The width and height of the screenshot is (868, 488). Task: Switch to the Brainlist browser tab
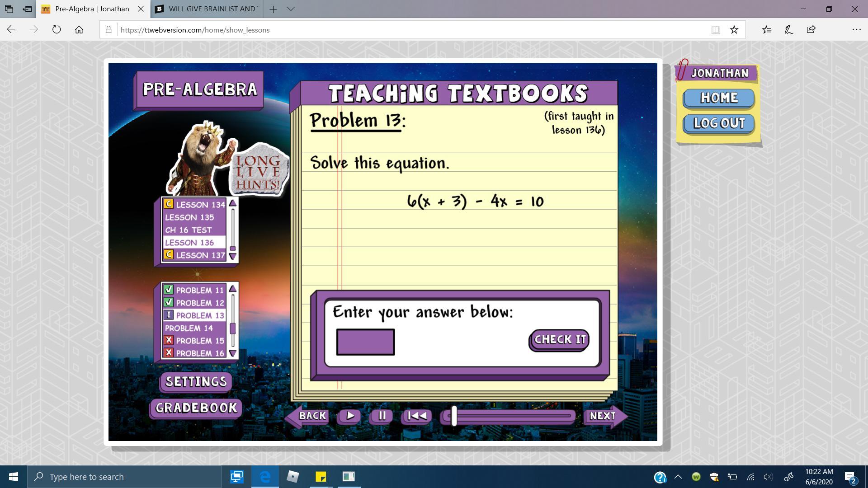pyautogui.click(x=208, y=9)
